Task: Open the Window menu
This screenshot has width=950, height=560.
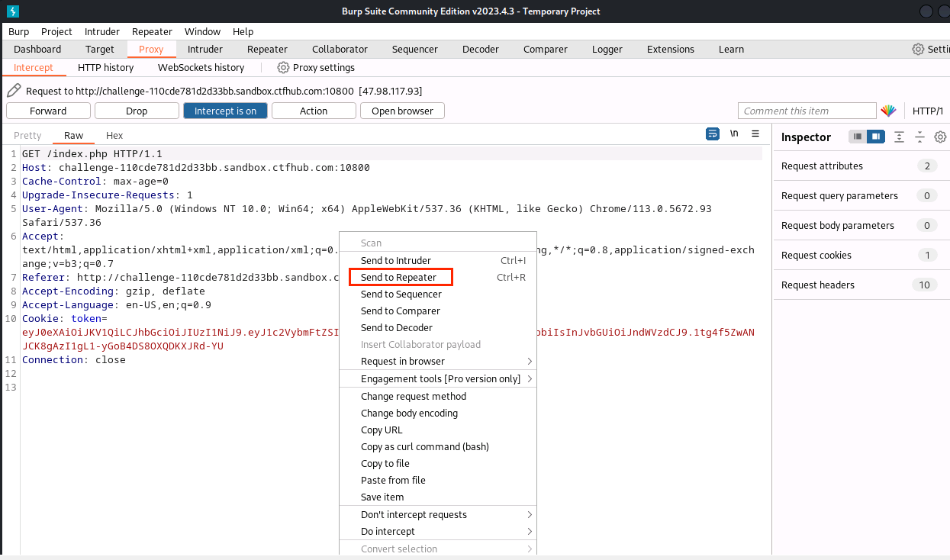Action: pyautogui.click(x=202, y=31)
